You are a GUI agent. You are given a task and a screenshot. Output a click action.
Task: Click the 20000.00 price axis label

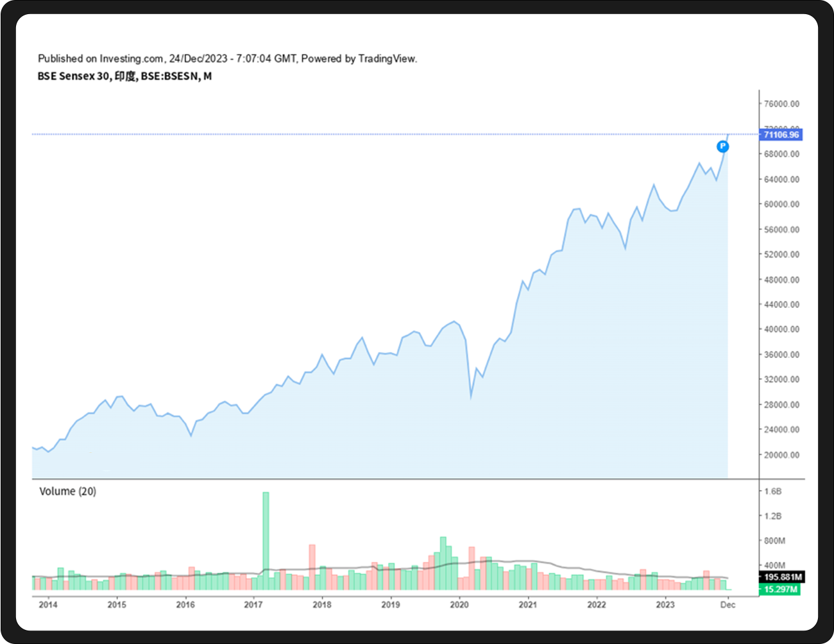[781, 455]
